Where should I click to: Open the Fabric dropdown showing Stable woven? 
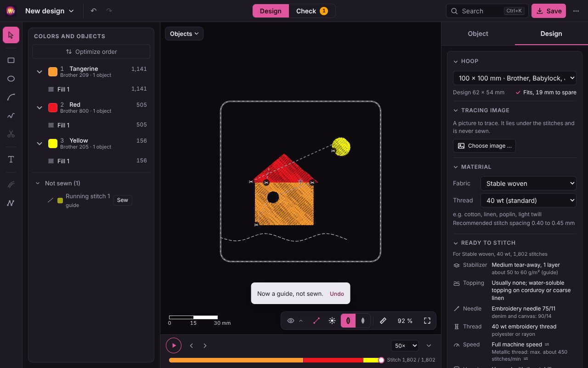point(528,183)
